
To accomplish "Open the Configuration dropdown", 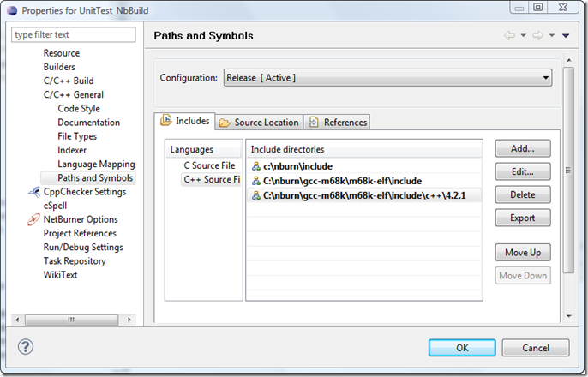I will point(387,78).
